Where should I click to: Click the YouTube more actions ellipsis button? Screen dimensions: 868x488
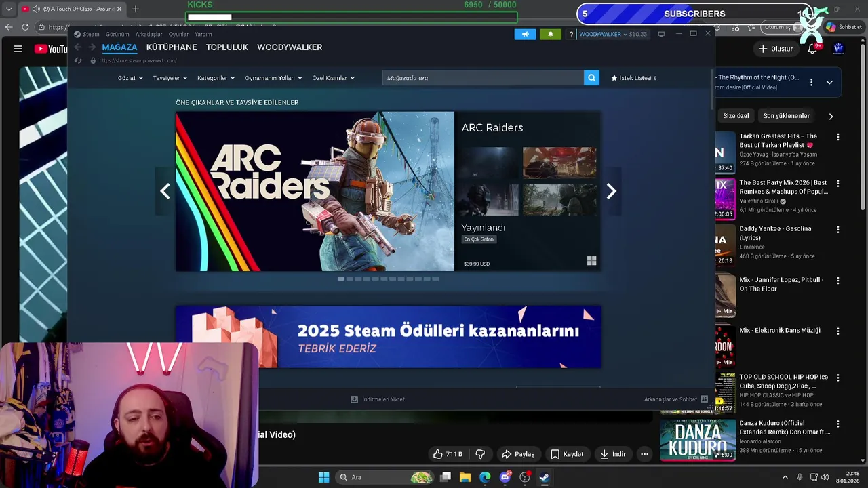coord(644,454)
